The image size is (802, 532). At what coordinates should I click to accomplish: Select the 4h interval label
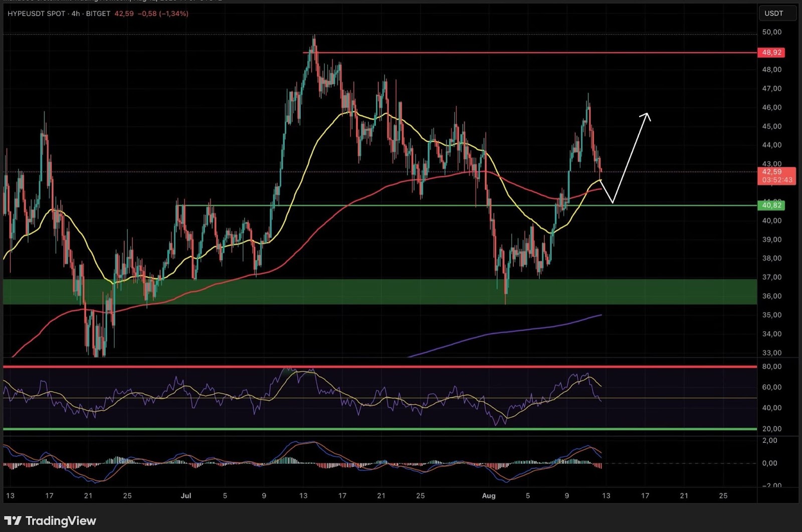point(76,14)
